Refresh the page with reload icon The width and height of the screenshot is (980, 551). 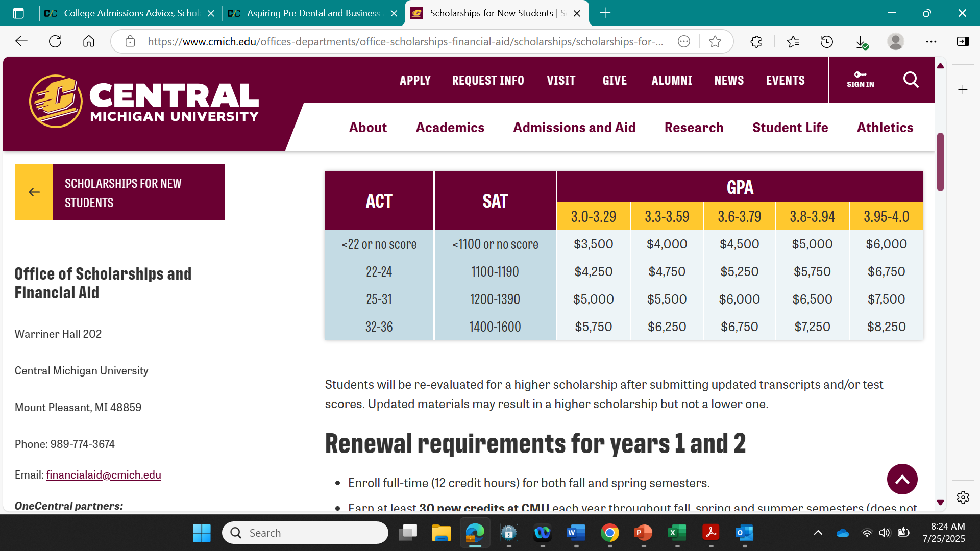point(55,42)
